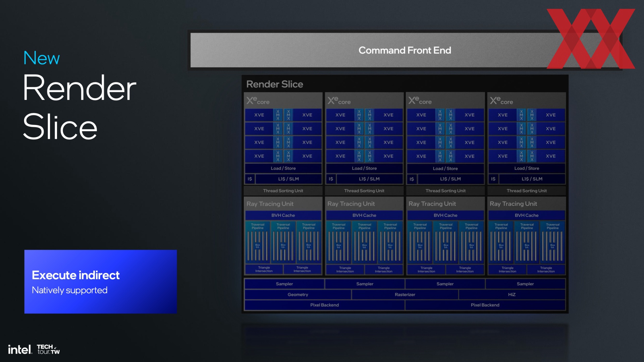644x362 pixels.
Task: Click the Tech Tour TW logo
Action: [x=48, y=350]
